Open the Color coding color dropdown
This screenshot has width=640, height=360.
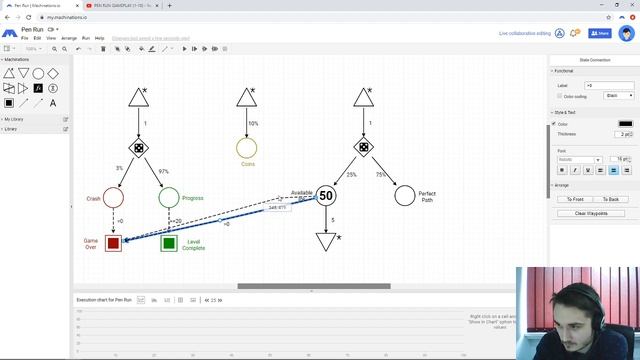(x=618, y=96)
